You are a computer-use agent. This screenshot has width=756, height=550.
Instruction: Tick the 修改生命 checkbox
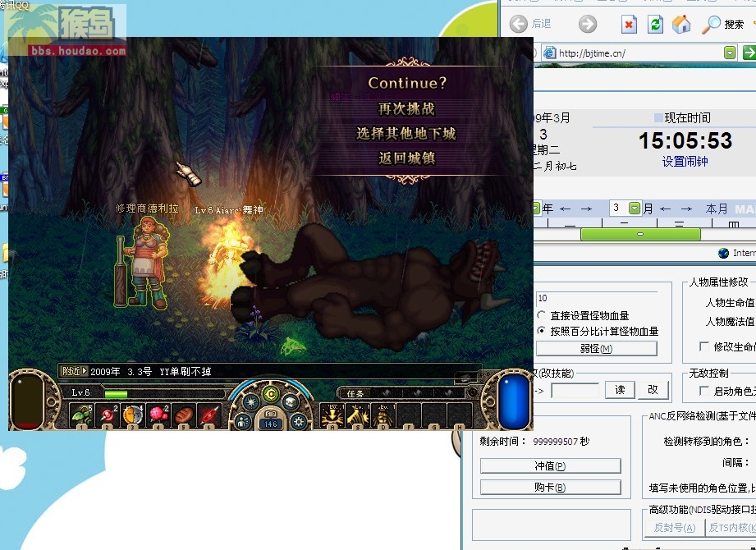[704, 346]
